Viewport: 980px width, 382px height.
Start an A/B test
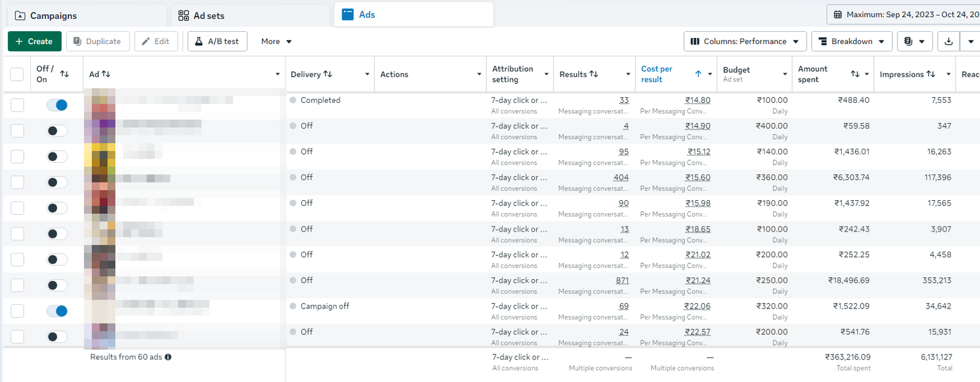coord(217,41)
